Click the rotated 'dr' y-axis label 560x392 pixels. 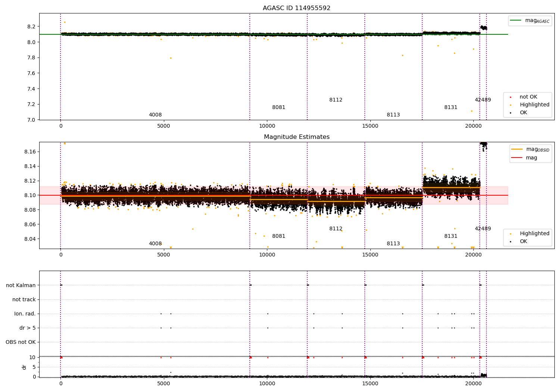click(24, 367)
